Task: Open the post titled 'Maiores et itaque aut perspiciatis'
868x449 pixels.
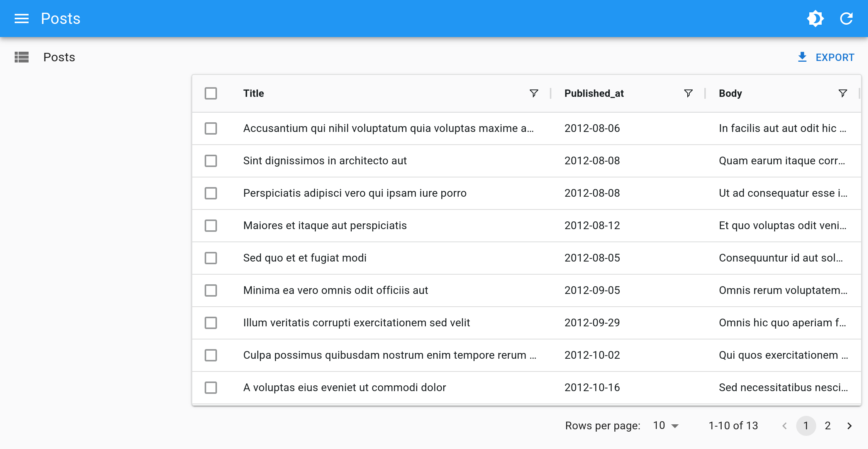Action: click(325, 226)
